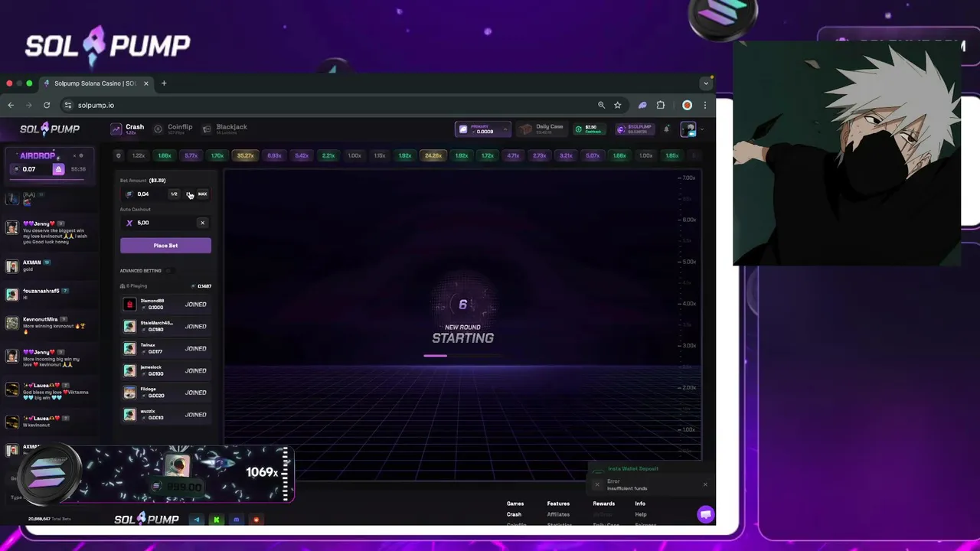Open the Crash game tab
Image resolution: width=980 pixels, height=551 pixels.
[x=128, y=129]
